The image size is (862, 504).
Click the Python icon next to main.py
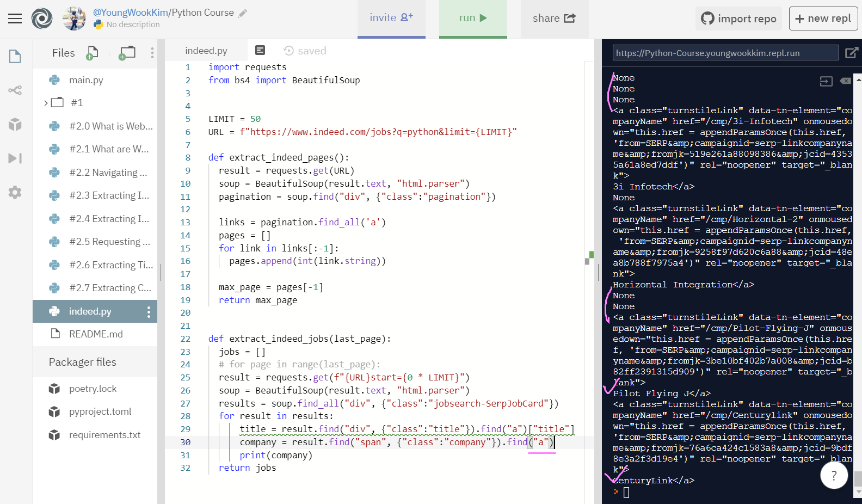54,80
